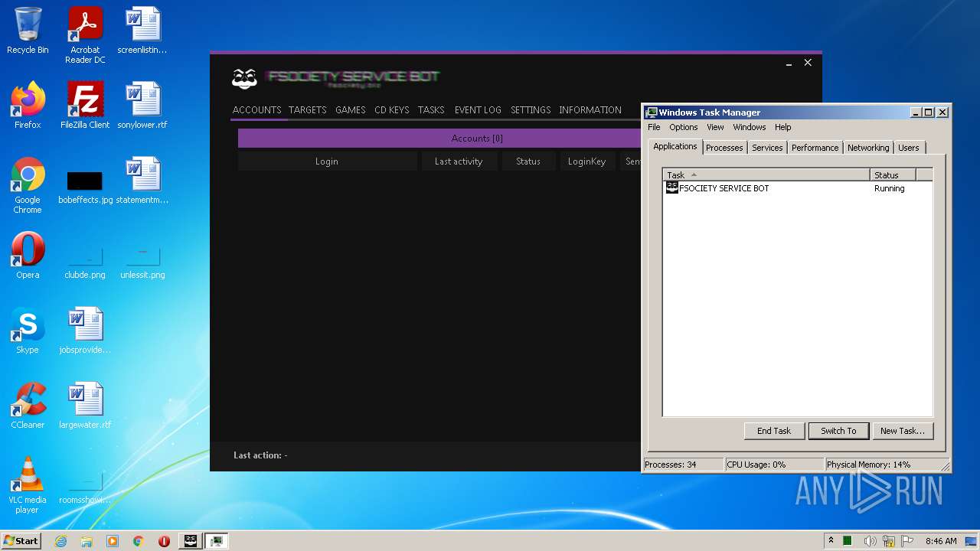
Task: Open the Start menu
Action: (x=21, y=541)
